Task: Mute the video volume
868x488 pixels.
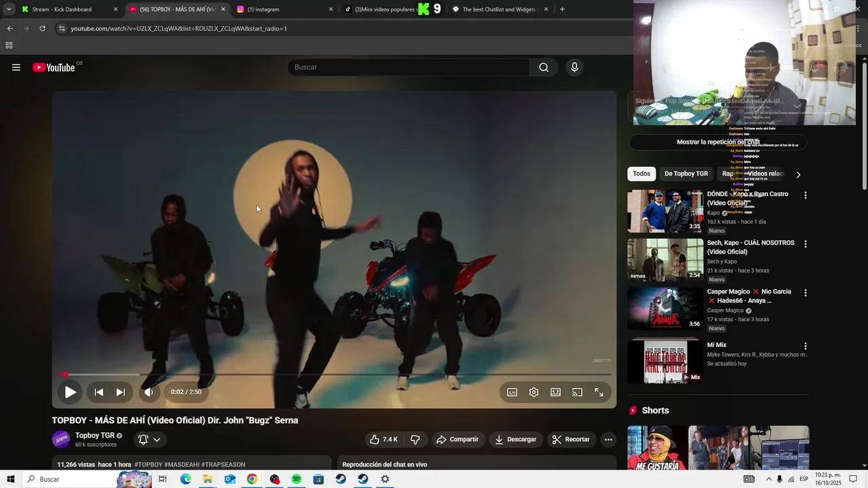Action: pyautogui.click(x=149, y=392)
